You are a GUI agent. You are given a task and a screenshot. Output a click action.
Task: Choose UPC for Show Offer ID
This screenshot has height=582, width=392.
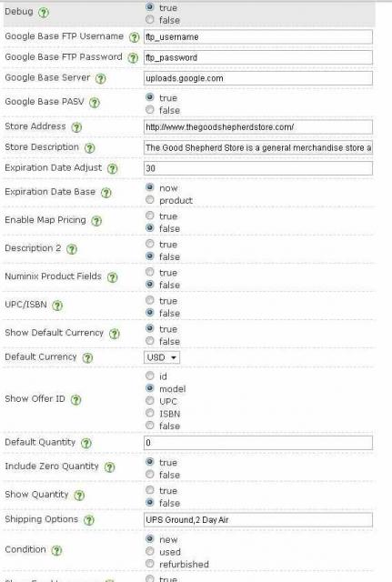(x=149, y=401)
